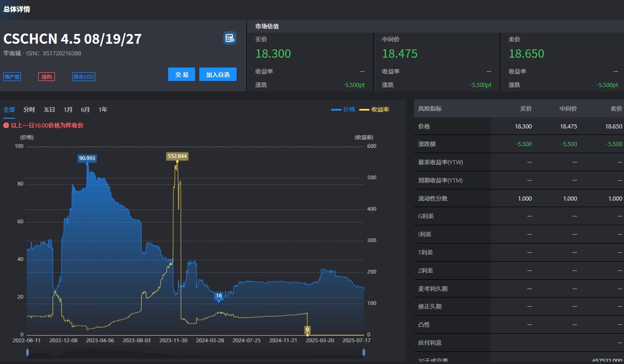
Task: Click the 价格 row label
Action: click(424, 126)
